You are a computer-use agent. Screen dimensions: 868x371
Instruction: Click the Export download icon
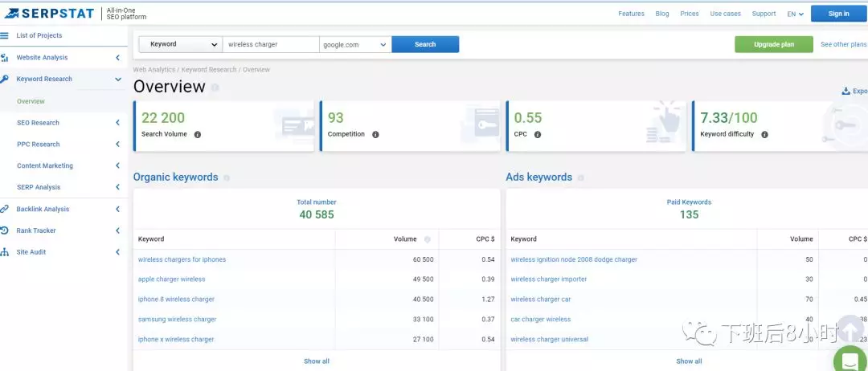845,92
